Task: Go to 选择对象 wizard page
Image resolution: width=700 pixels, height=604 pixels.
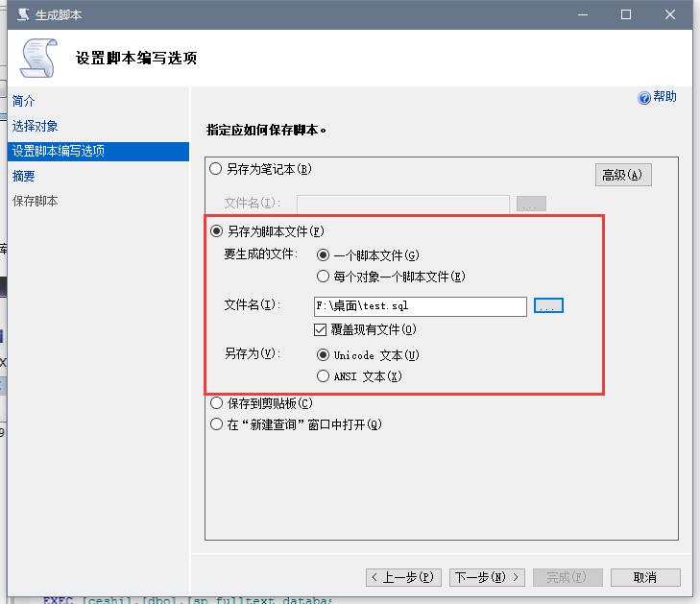Action: [x=36, y=126]
